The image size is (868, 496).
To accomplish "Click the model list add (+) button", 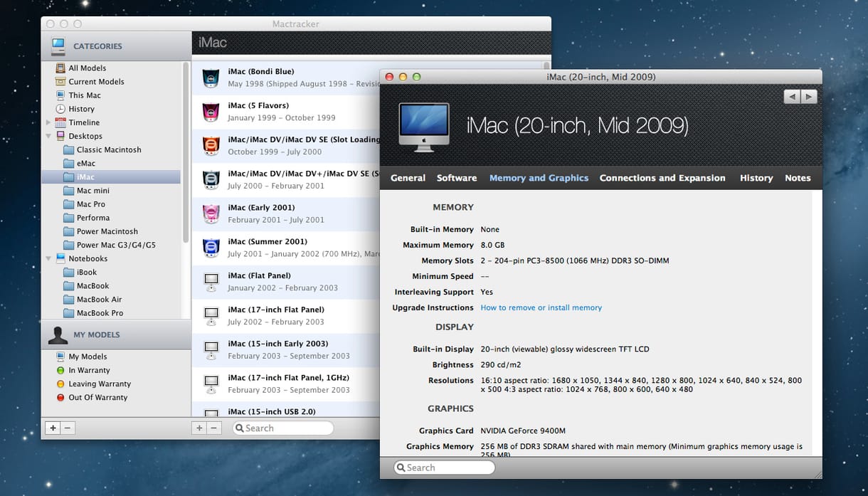I will [199, 428].
